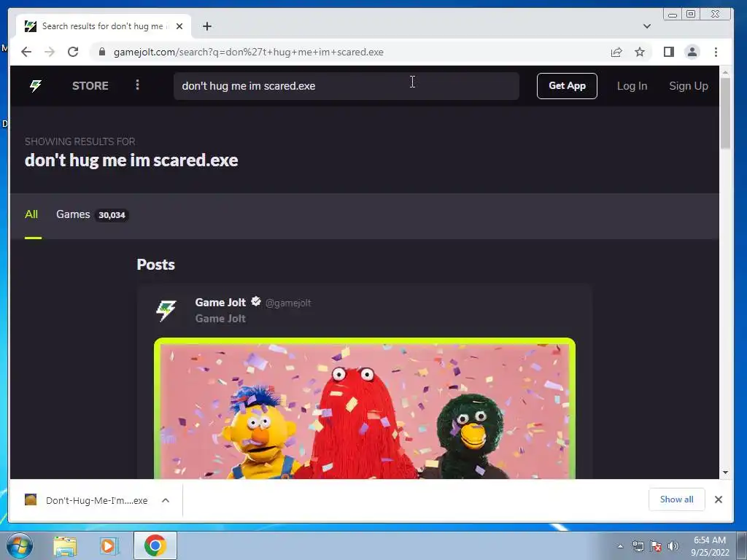Screen dimensions: 747x560
Task: Click the verified badge beside Game Jolt
Action: click(x=256, y=301)
